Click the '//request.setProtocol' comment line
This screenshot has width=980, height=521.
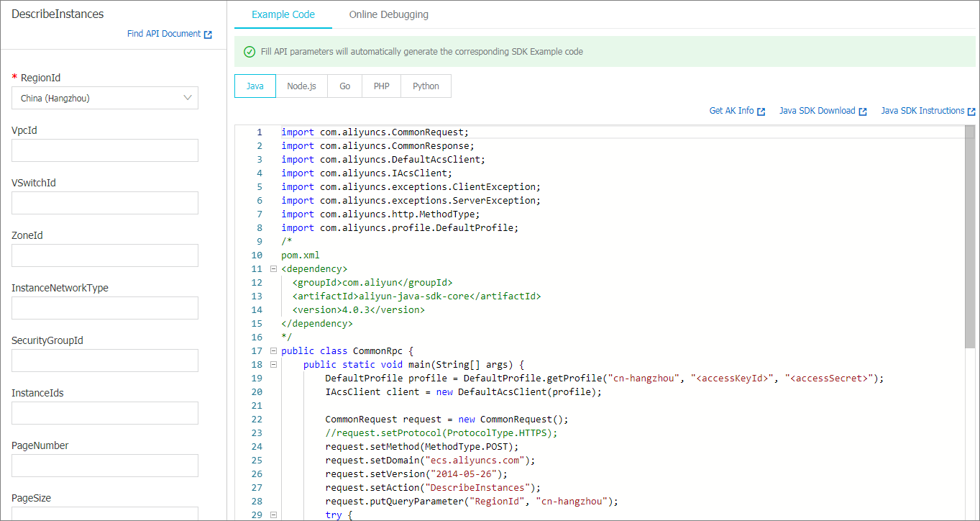click(441, 433)
